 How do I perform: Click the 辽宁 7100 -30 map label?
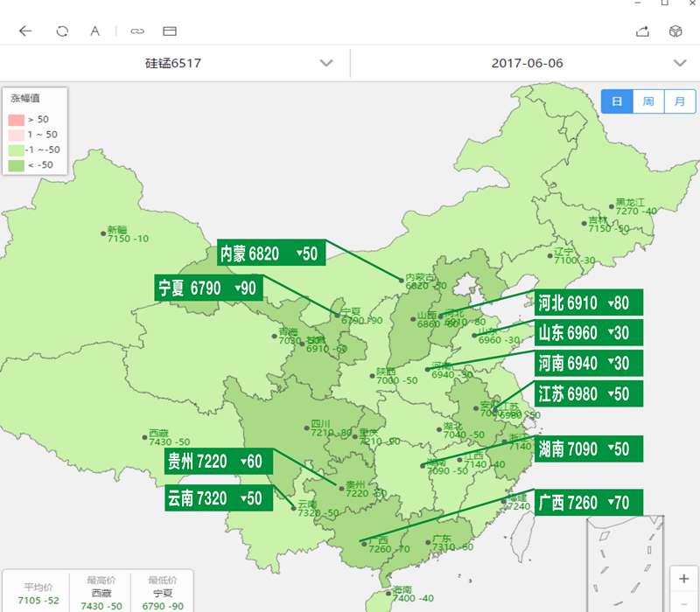tap(574, 256)
